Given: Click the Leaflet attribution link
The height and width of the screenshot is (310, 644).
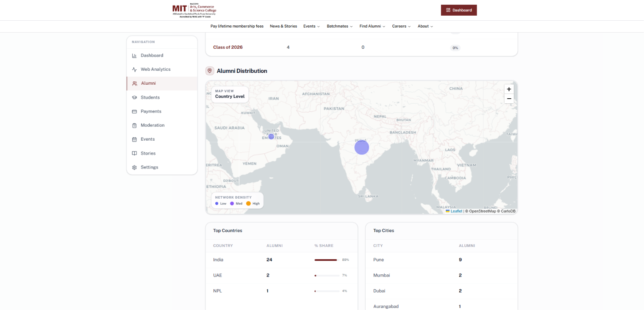Looking at the screenshot, I should (456, 211).
